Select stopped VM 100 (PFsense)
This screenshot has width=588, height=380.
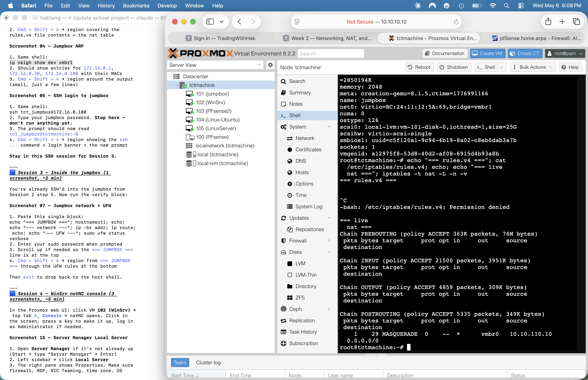tap(212, 137)
